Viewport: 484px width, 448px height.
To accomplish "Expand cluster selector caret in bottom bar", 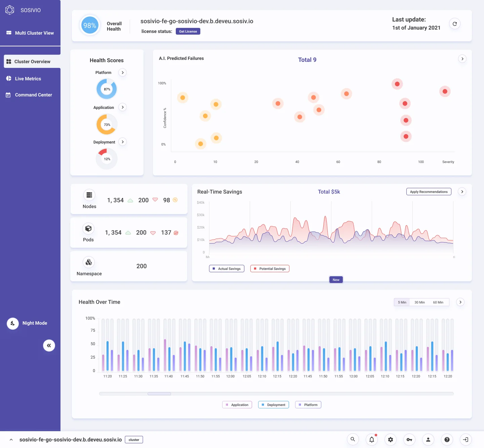I will 11,440.
